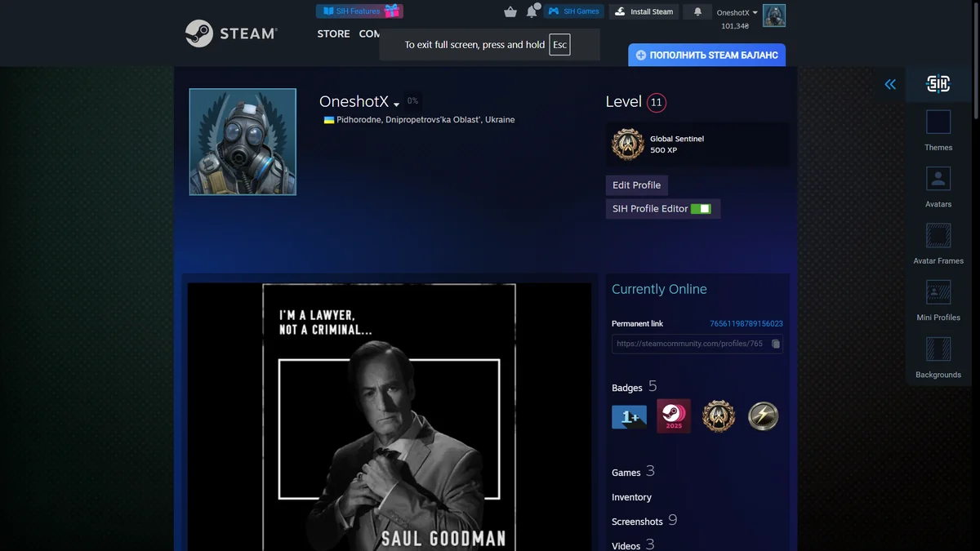Open the Steam notifications bell

697,11
